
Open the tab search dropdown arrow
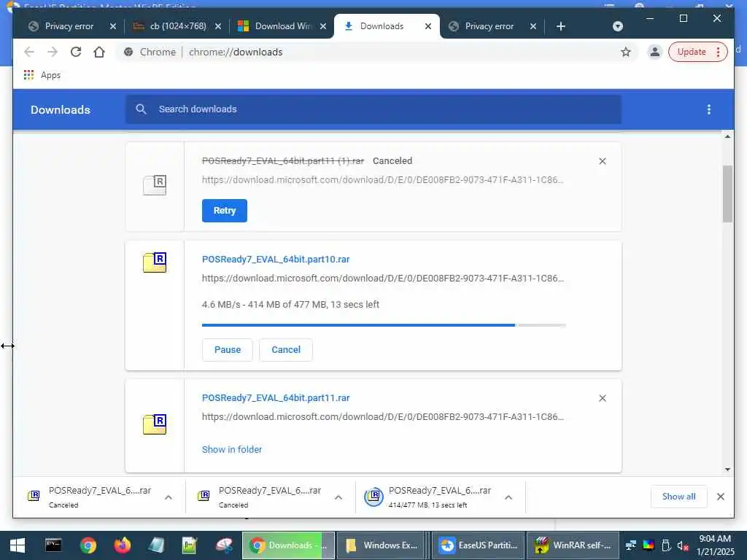pyautogui.click(x=617, y=26)
